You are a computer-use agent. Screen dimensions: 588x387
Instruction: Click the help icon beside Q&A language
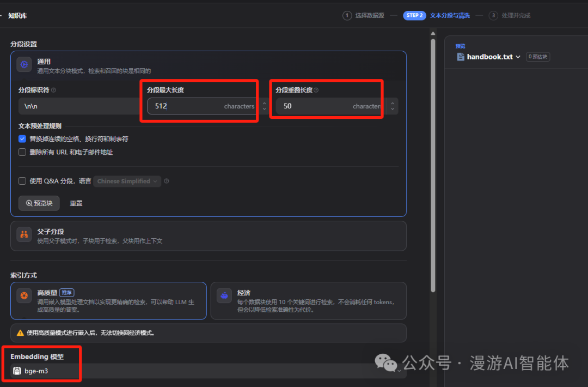point(167,182)
